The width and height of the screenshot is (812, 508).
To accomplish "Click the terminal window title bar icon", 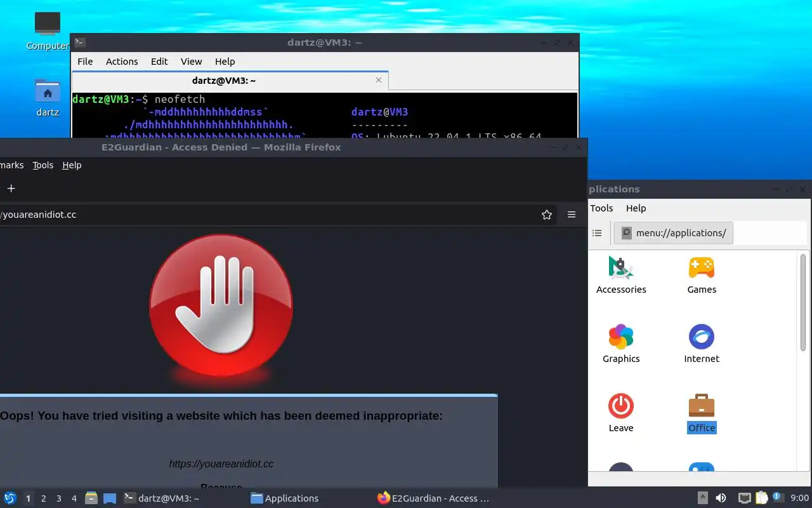I will [80, 43].
